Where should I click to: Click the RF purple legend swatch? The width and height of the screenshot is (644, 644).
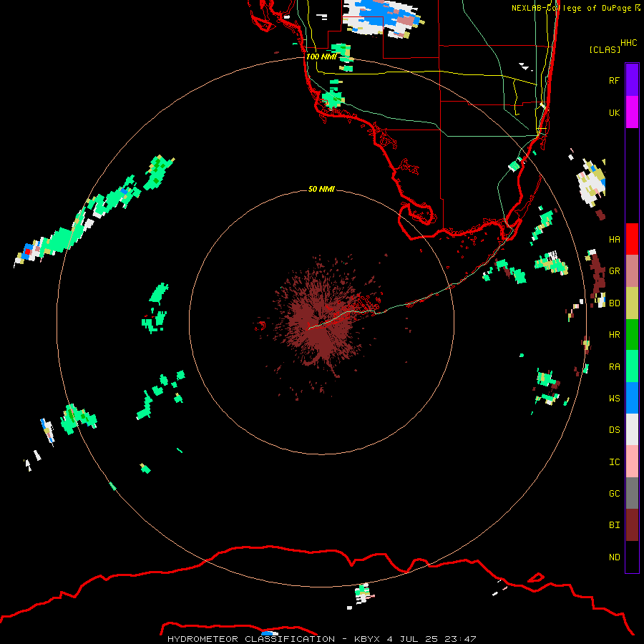[632, 79]
